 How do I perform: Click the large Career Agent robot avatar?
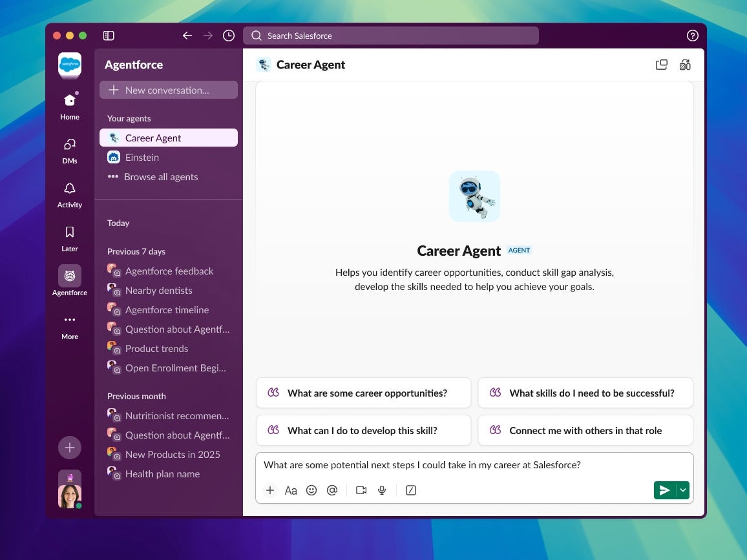474,196
